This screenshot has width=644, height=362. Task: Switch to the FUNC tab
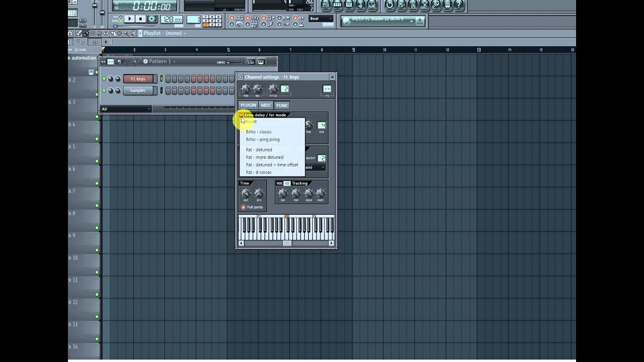[x=282, y=106]
